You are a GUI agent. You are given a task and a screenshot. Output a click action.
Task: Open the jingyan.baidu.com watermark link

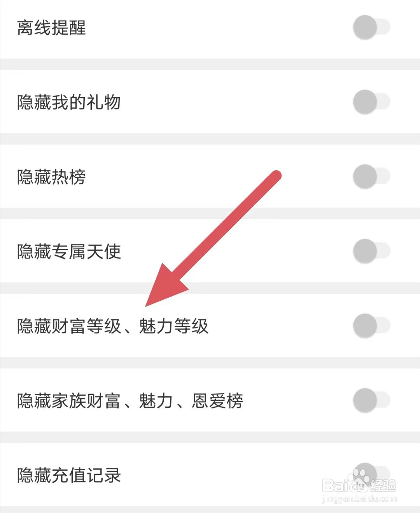click(x=360, y=499)
